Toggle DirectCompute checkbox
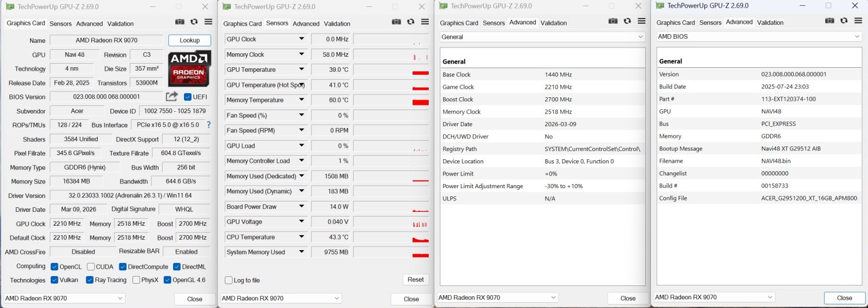 (123, 267)
